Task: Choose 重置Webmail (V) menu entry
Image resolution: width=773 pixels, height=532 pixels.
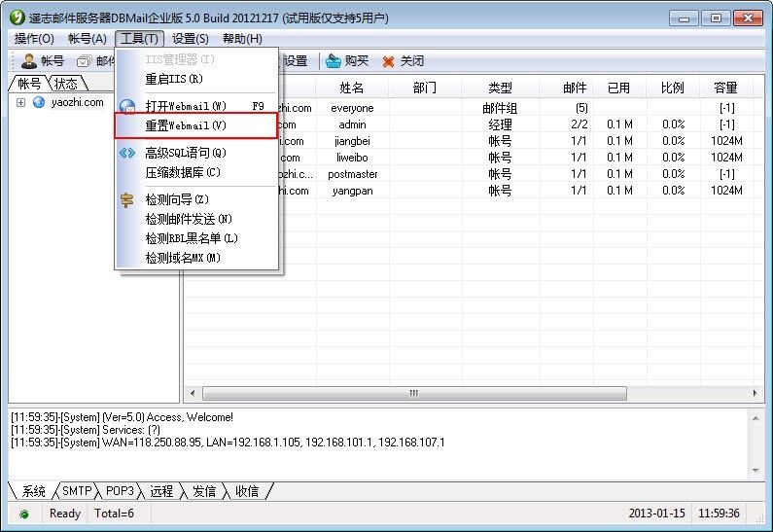Action: (196, 125)
